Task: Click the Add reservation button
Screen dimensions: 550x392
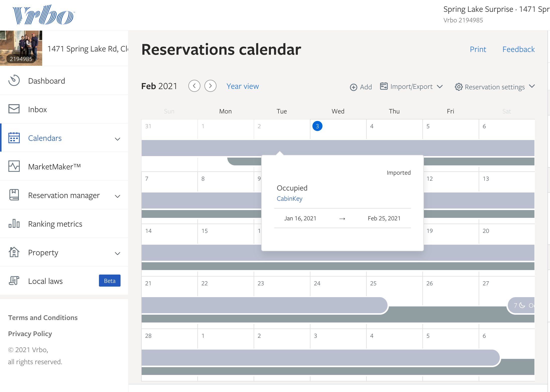Action: pos(360,86)
